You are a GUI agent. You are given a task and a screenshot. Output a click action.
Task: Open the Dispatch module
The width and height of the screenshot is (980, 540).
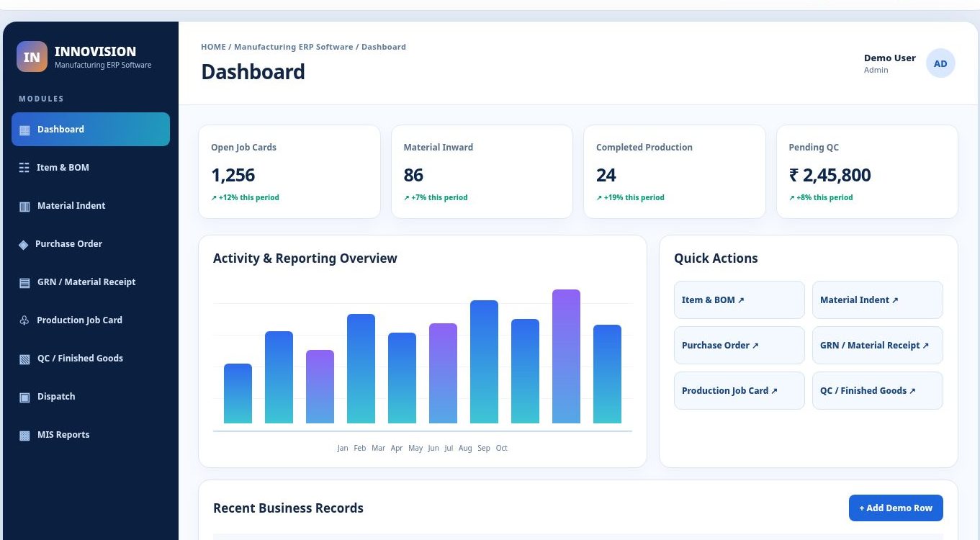91,397
